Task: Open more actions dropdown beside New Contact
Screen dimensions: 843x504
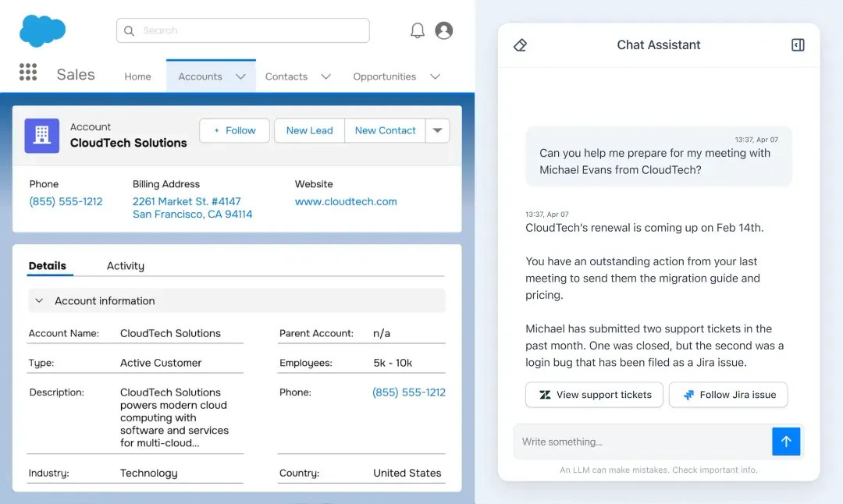Action: [x=437, y=130]
